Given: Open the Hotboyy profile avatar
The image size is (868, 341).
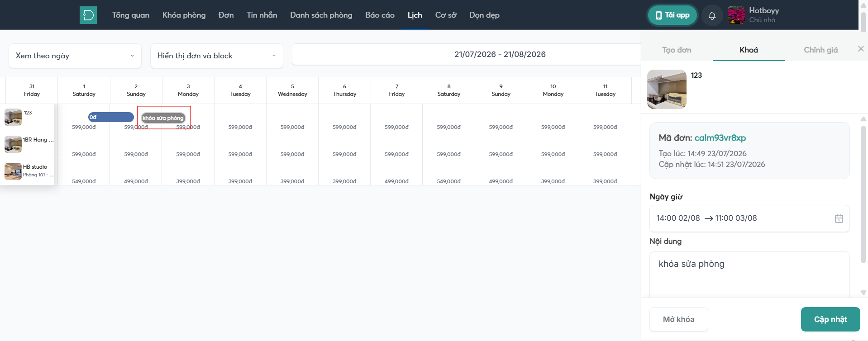Looking at the screenshot, I should coord(736,15).
